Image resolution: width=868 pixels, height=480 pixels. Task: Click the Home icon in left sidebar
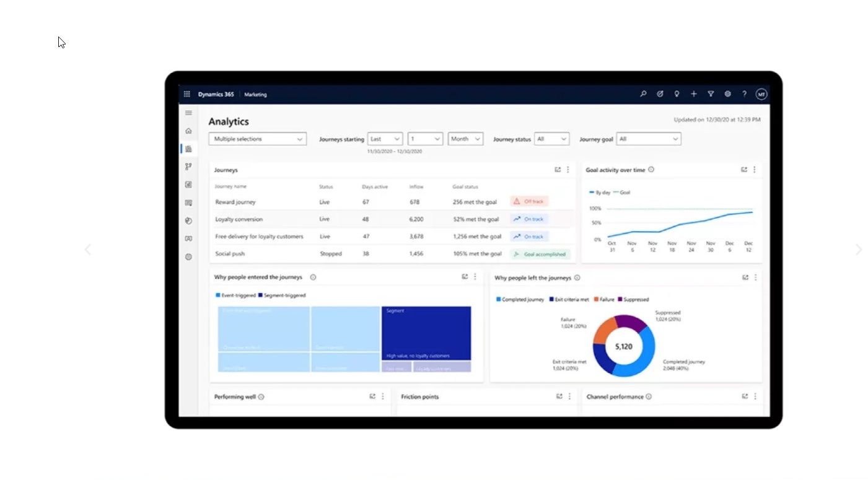pyautogui.click(x=188, y=131)
